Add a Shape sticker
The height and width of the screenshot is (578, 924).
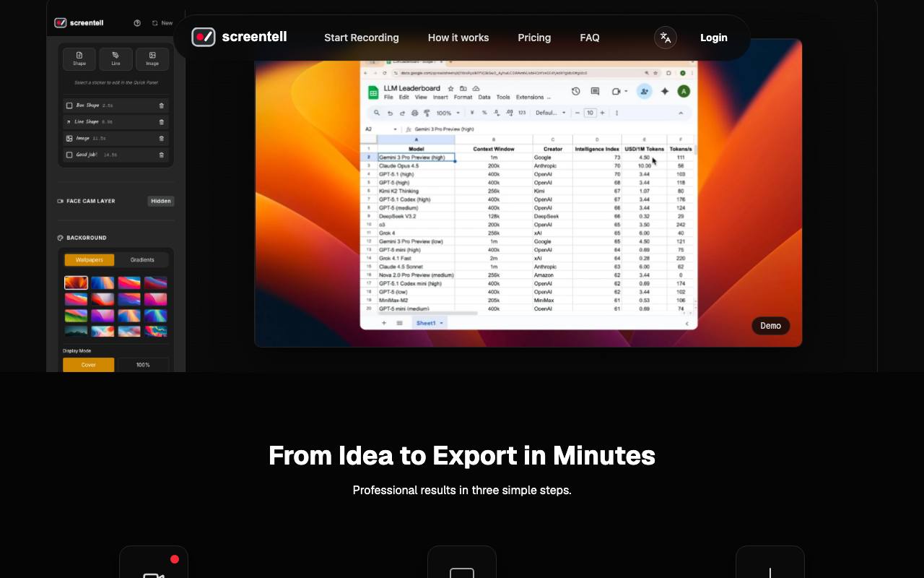[x=79, y=59]
